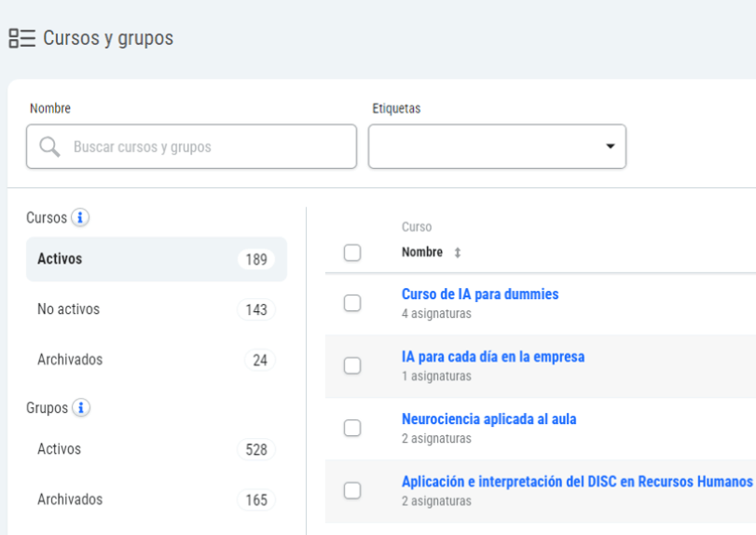Check the Curso de IA para dummies checkbox
Screen dimensions: 756x535
coord(352,303)
